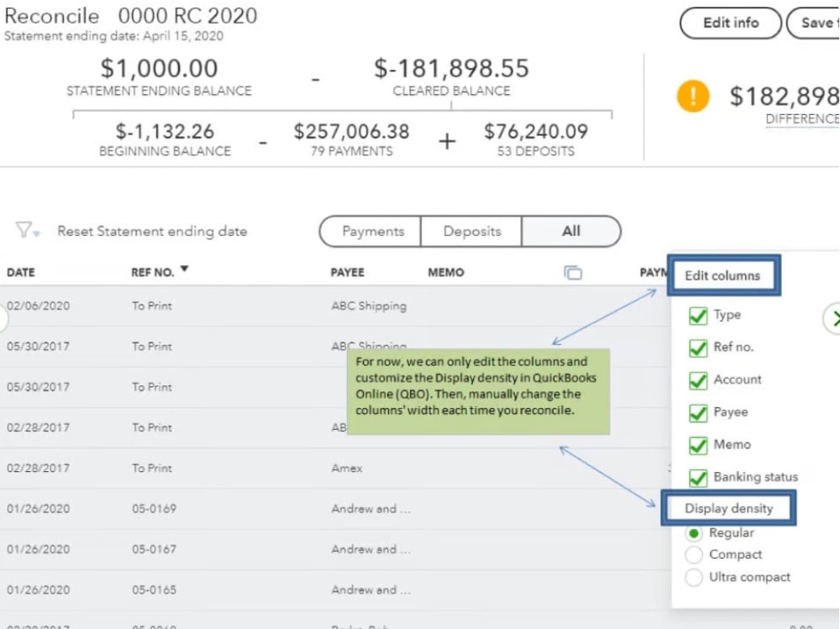Switch to the Payments tab
Viewport: 840px width, 629px height.
click(x=372, y=232)
